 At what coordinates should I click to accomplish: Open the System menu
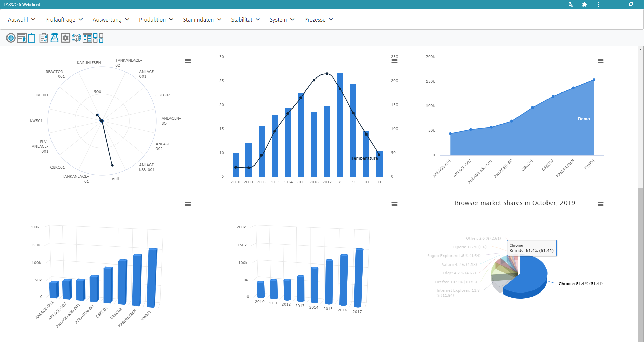pyautogui.click(x=282, y=20)
